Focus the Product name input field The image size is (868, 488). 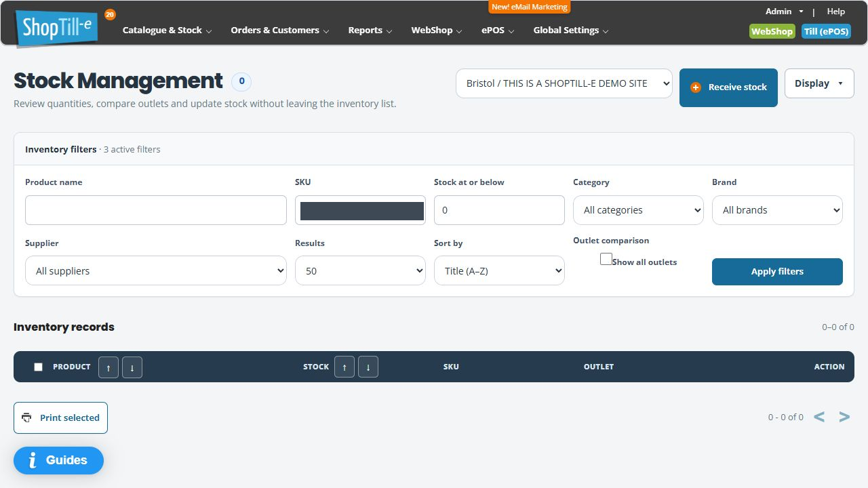point(156,210)
